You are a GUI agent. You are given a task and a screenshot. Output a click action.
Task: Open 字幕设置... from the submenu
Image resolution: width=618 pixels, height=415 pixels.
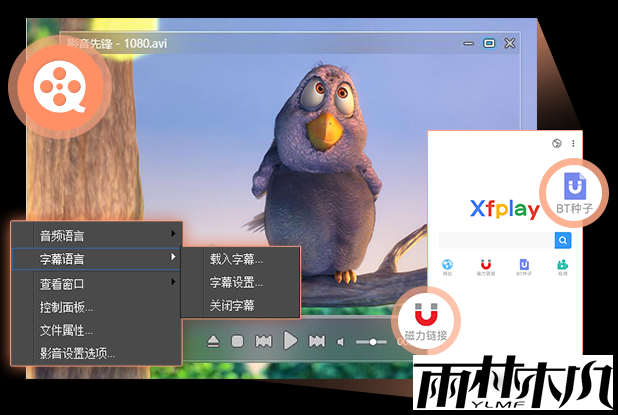pos(237,282)
